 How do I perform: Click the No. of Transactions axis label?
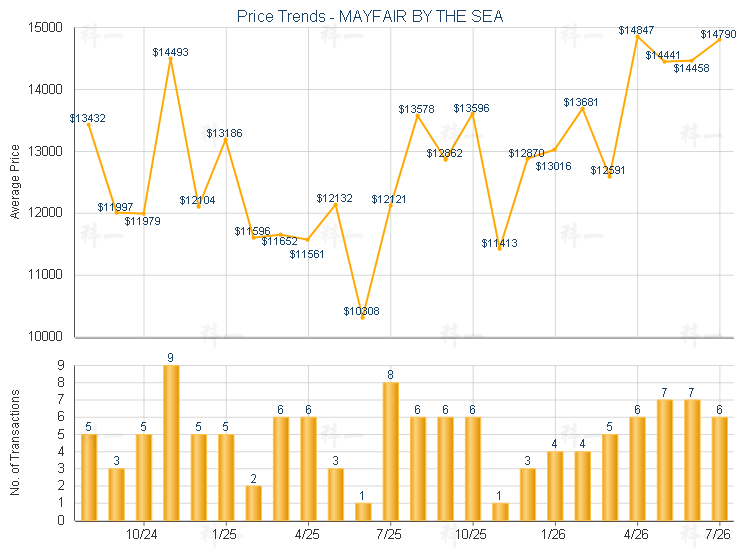[x=15, y=442]
